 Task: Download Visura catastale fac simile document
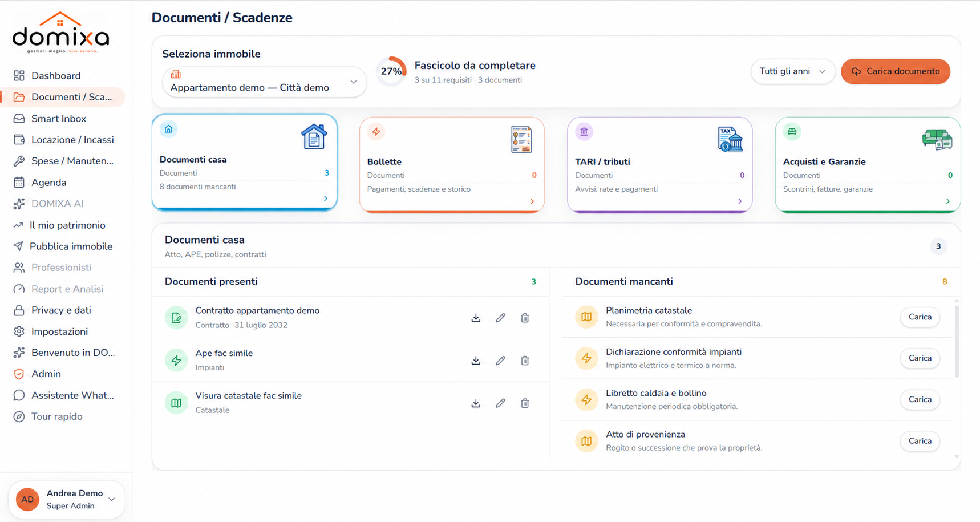click(x=476, y=403)
